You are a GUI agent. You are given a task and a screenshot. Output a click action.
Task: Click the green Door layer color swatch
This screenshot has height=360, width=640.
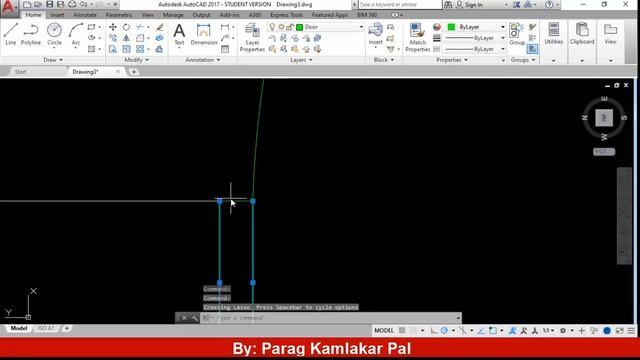(299, 27)
